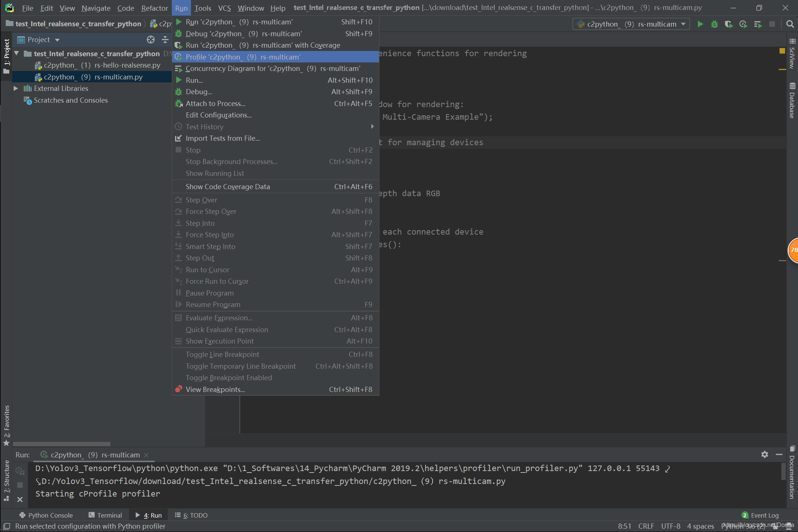Open the Event Log
Image resolution: width=798 pixels, height=532 pixels.
pyautogui.click(x=760, y=515)
